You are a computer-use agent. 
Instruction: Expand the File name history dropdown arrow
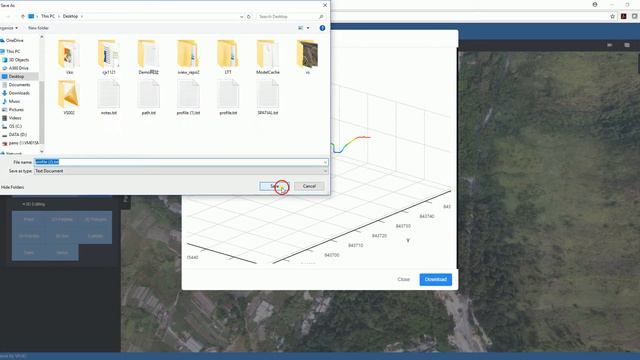point(325,162)
